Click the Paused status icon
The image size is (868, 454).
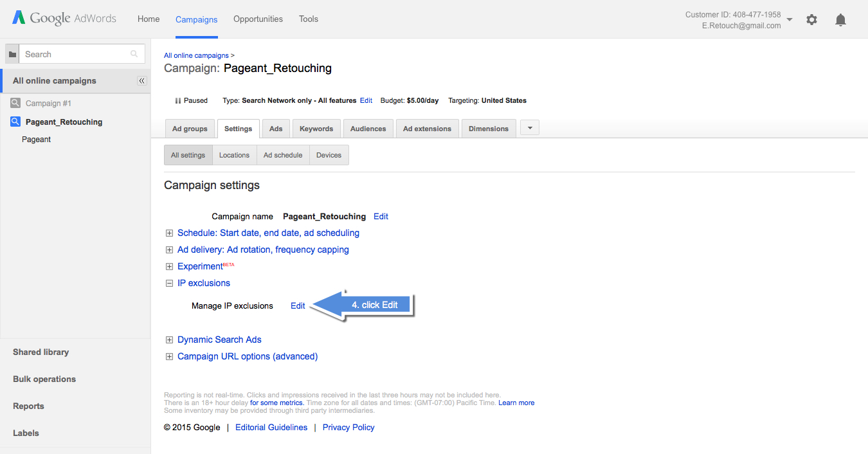[x=177, y=100]
